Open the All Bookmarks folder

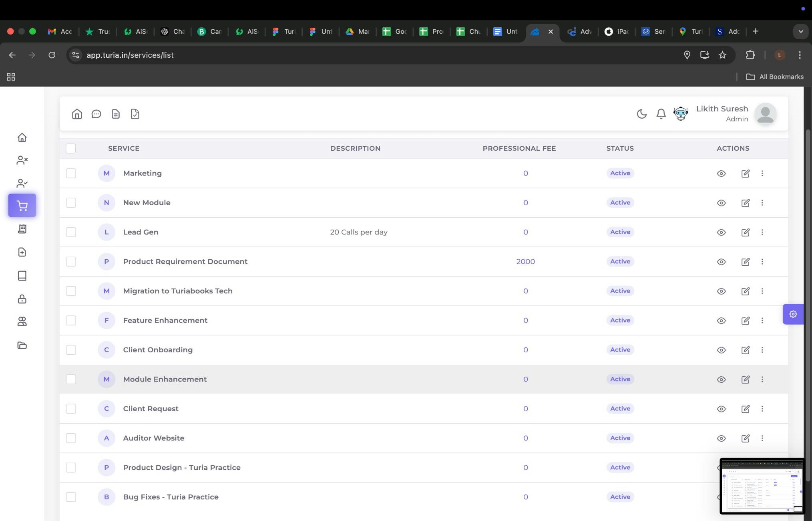coord(775,77)
